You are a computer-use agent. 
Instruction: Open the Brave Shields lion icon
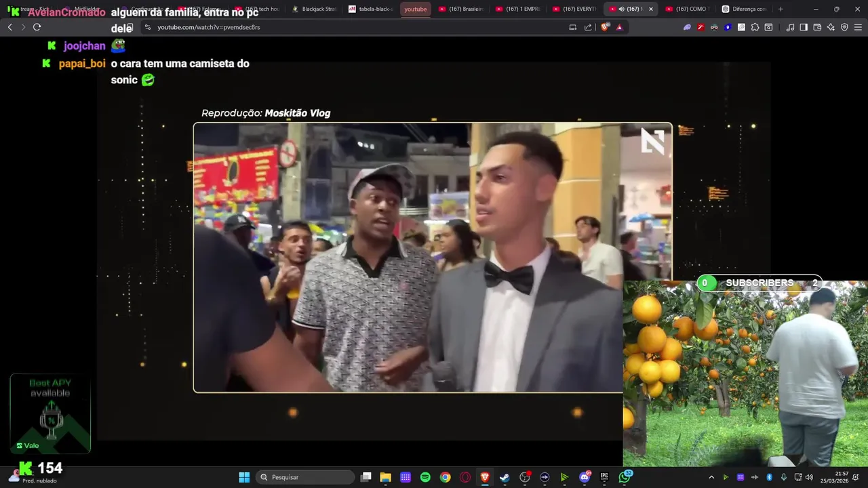[606, 27]
